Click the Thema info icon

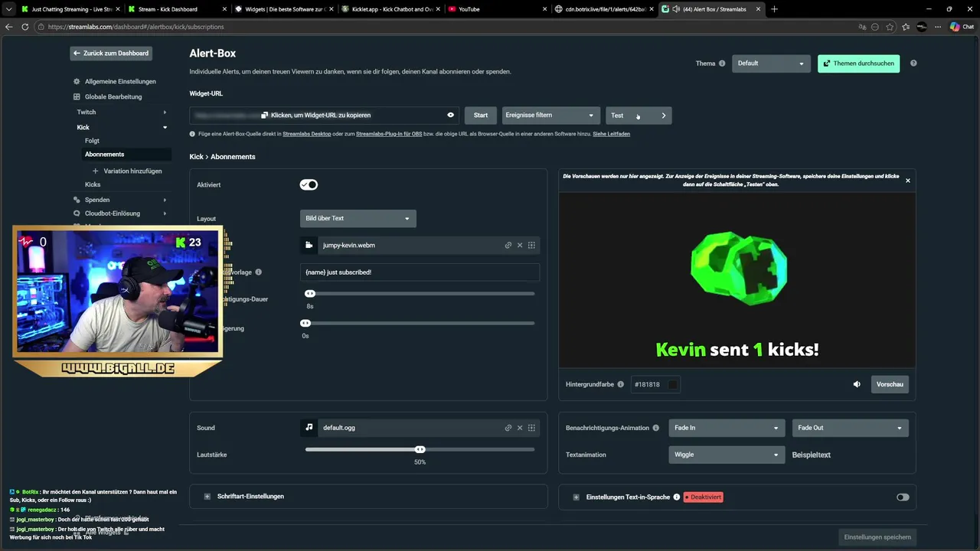[x=722, y=64]
